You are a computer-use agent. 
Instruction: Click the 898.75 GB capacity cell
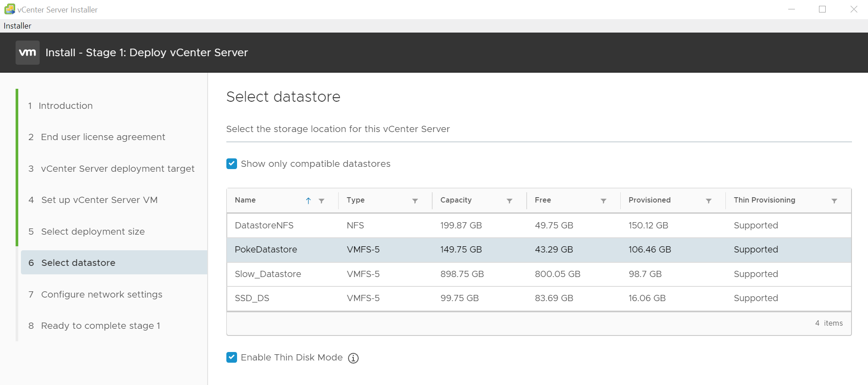pyautogui.click(x=462, y=274)
